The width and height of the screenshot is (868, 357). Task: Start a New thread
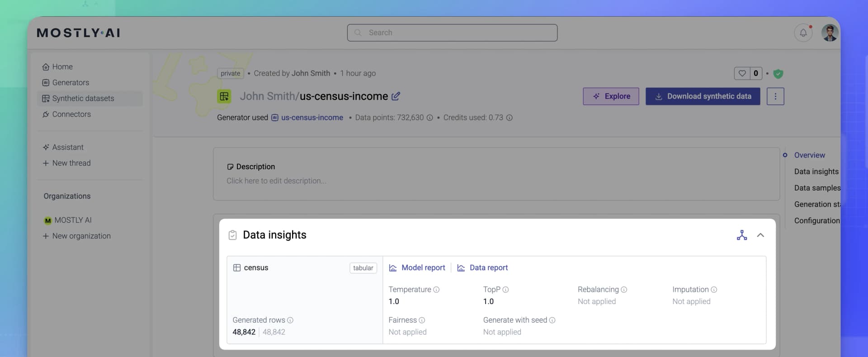tap(66, 163)
